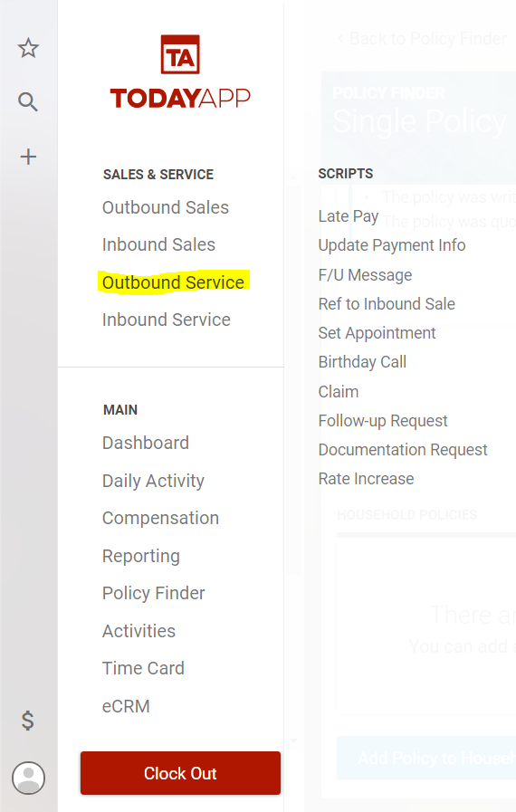
Task: Click the Clock Out button
Action: (180, 773)
